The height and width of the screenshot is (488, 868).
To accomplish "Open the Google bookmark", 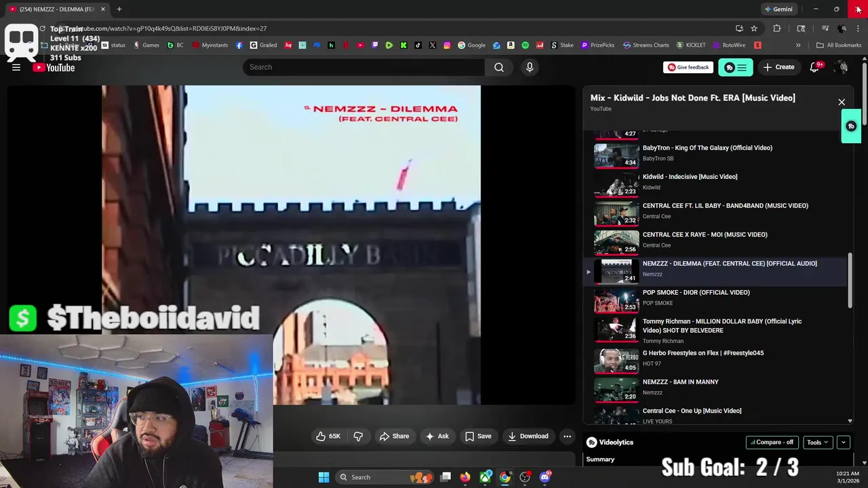I will [x=472, y=45].
